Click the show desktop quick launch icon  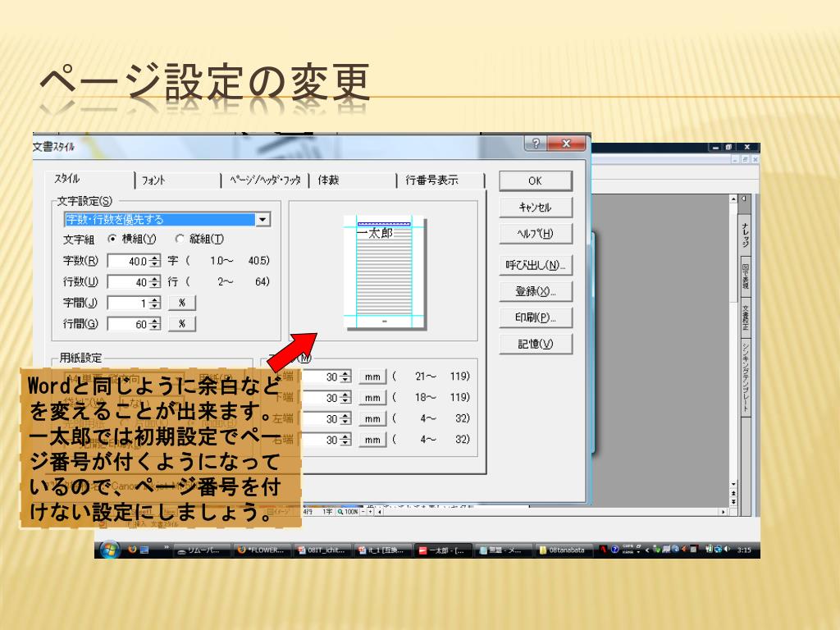144,550
